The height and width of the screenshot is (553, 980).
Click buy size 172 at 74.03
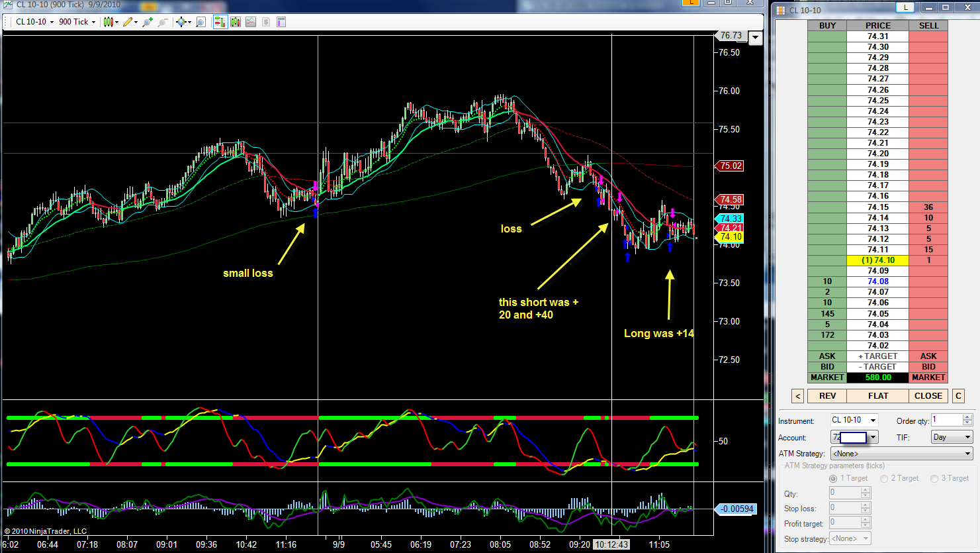tap(827, 335)
